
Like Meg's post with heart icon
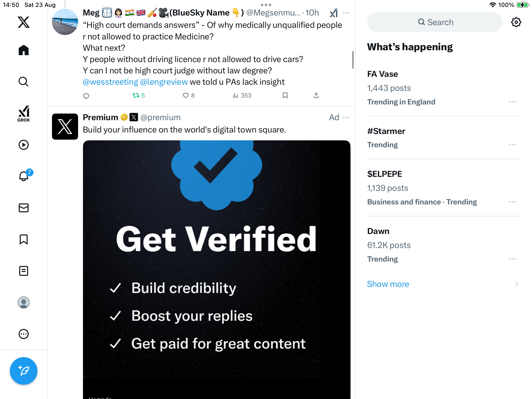click(x=186, y=95)
